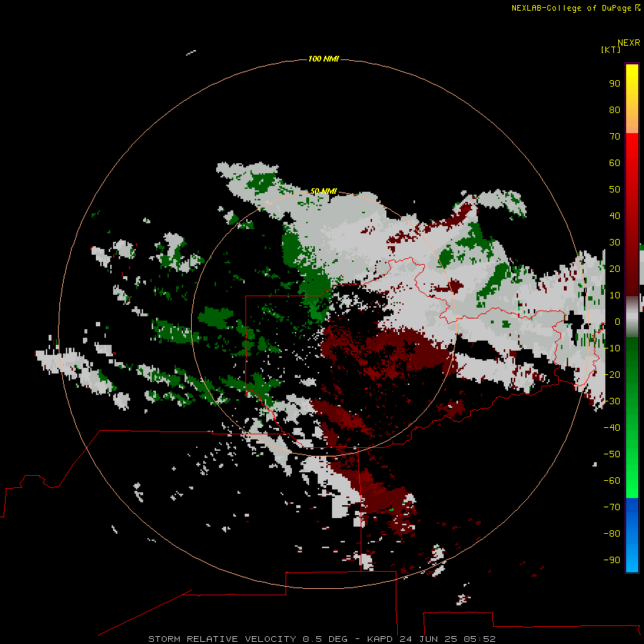Click the 0 value on velocity scale
644x644 pixels.
point(617,321)
